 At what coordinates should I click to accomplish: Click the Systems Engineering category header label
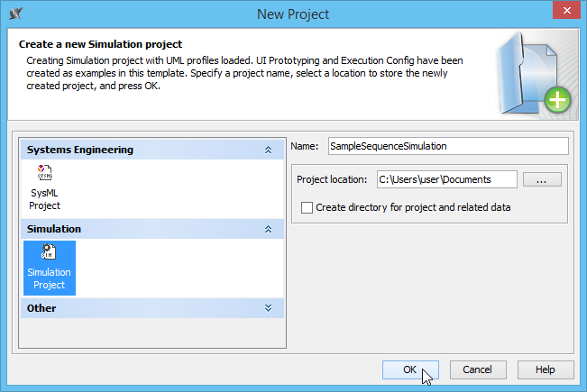pos(80,150)
